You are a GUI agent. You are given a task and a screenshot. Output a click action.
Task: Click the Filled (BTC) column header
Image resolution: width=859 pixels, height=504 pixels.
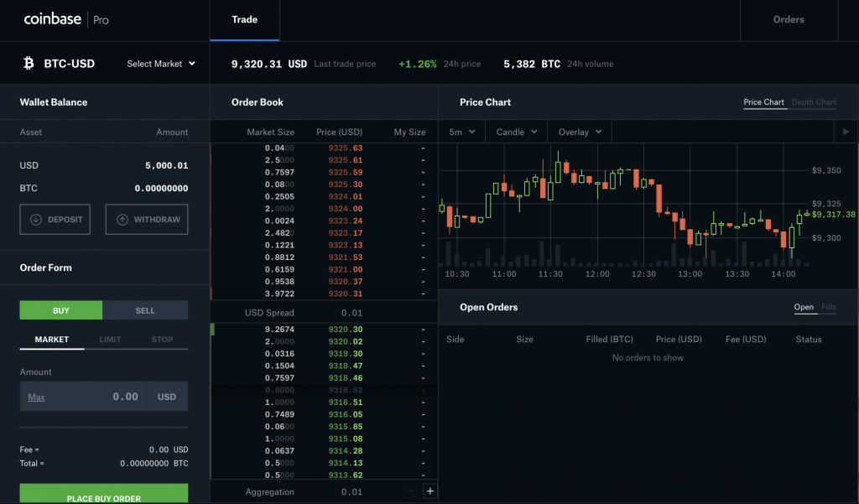[609, 339]
